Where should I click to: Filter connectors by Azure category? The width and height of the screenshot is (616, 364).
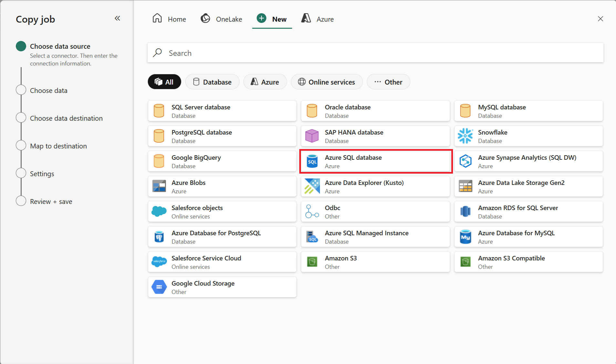(x=265, y=82)
